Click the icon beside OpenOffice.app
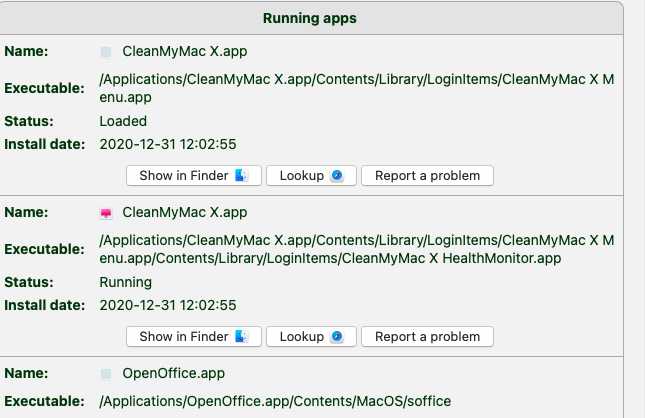The width and height of the screenshot is (645, 418). point(106,374)
